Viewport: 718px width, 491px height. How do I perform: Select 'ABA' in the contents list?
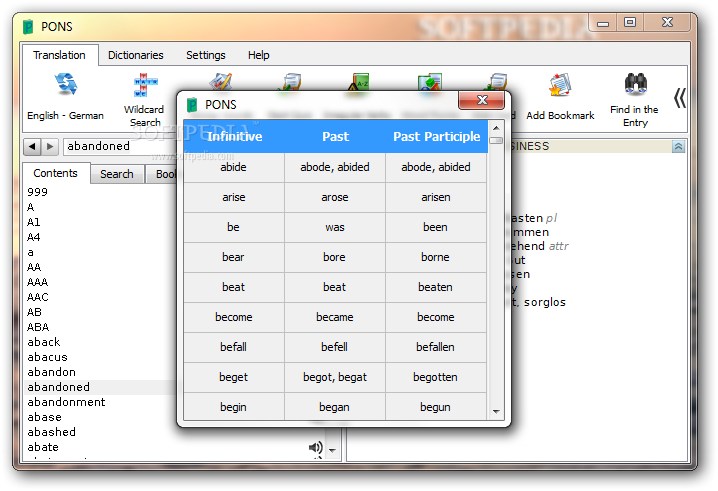[38, 327]
